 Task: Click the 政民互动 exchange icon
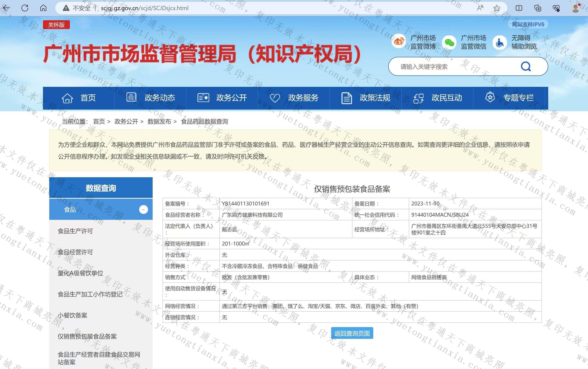pos(418,98)
